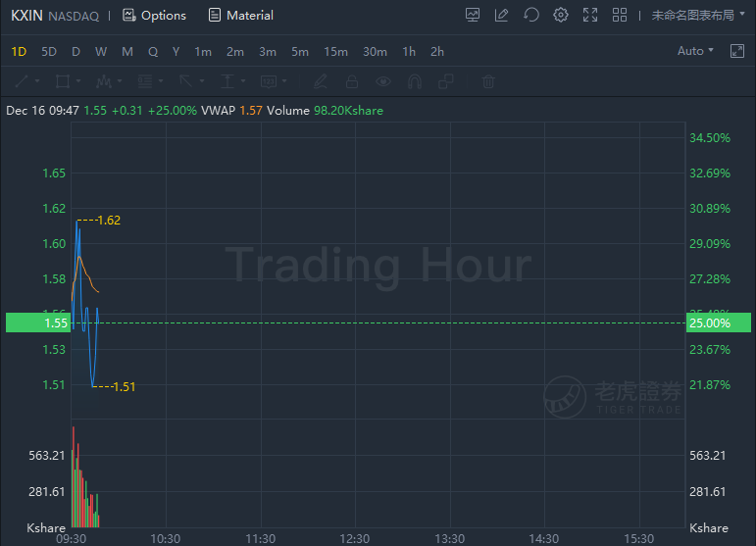Delete drawings with the trash icon
Image resolution: width=756 pixels, height=546 pixels.
tap(488, 81)
